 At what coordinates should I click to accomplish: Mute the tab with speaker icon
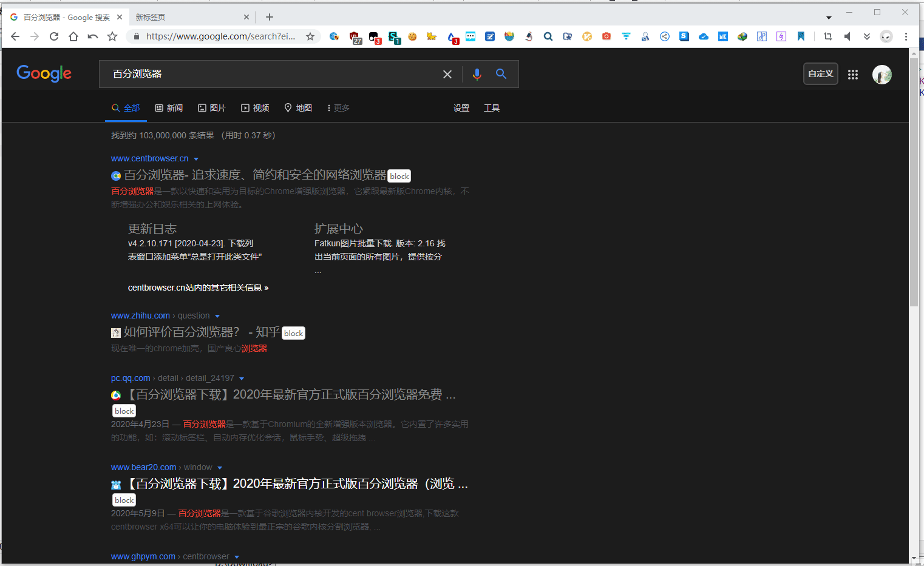pos(848,36)
